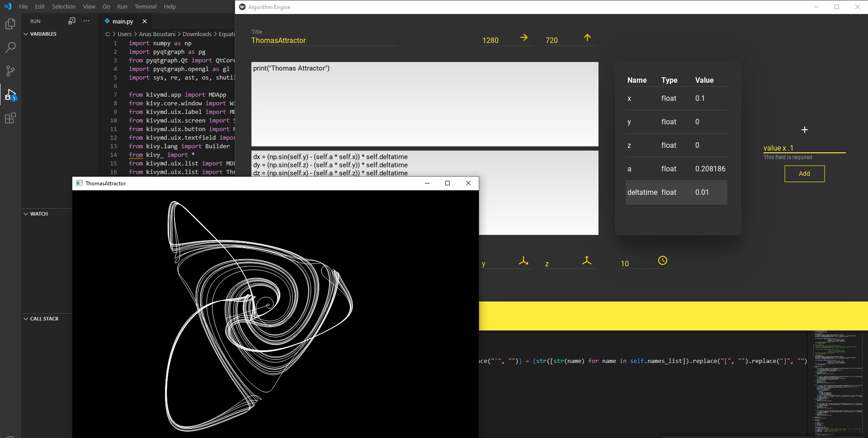This screenshot has height=438, width=868.
Task: Click the Algorithm Engine window logo icon
Action: tap(242, 7)
